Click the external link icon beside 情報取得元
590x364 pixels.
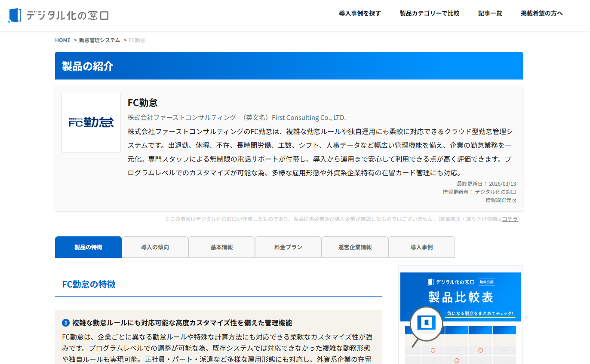[x=514, y=201]
